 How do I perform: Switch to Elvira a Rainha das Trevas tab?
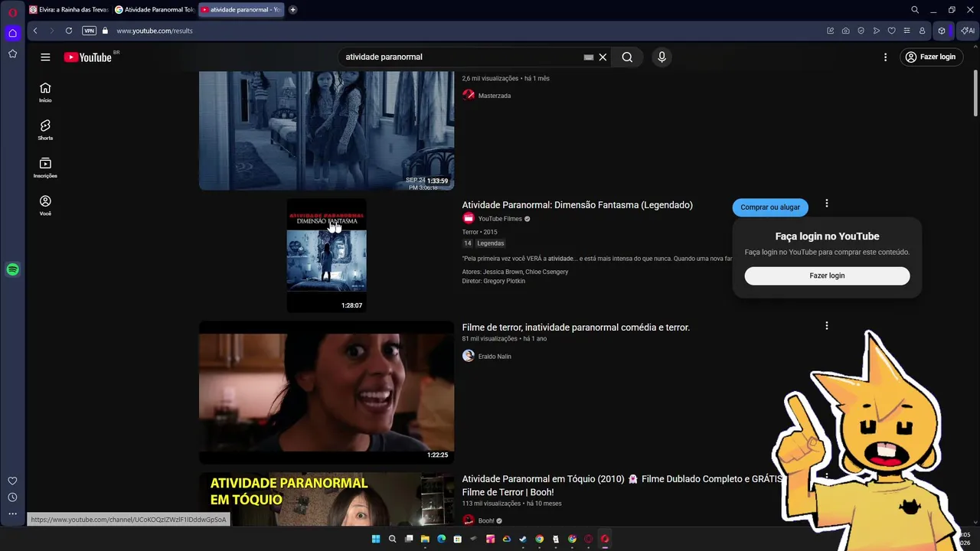point(68,10)
